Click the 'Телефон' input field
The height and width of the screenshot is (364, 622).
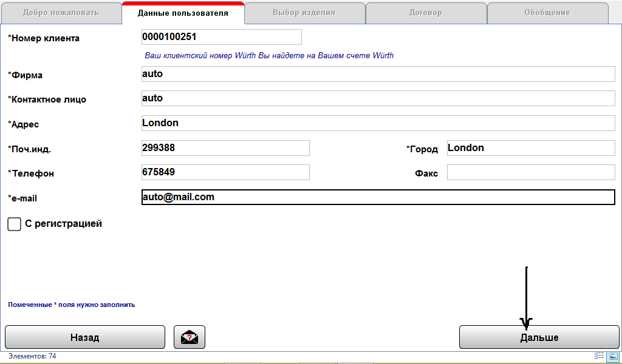pyautogui.click(x=225, y=172)
